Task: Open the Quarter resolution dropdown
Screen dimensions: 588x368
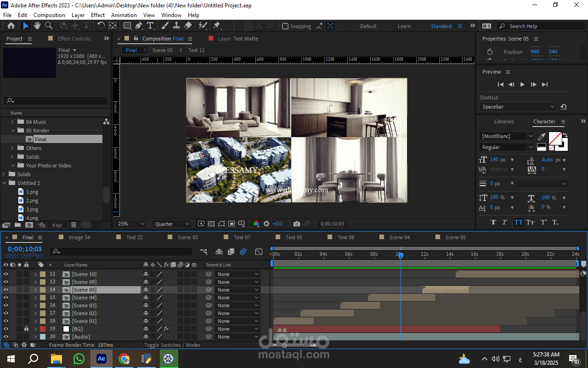Action: pyautogui.click(x=172, y=224)
